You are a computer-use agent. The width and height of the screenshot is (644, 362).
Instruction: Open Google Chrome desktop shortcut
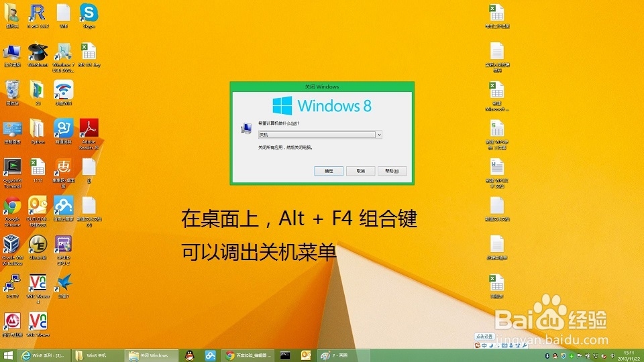[x=12, y=211]
